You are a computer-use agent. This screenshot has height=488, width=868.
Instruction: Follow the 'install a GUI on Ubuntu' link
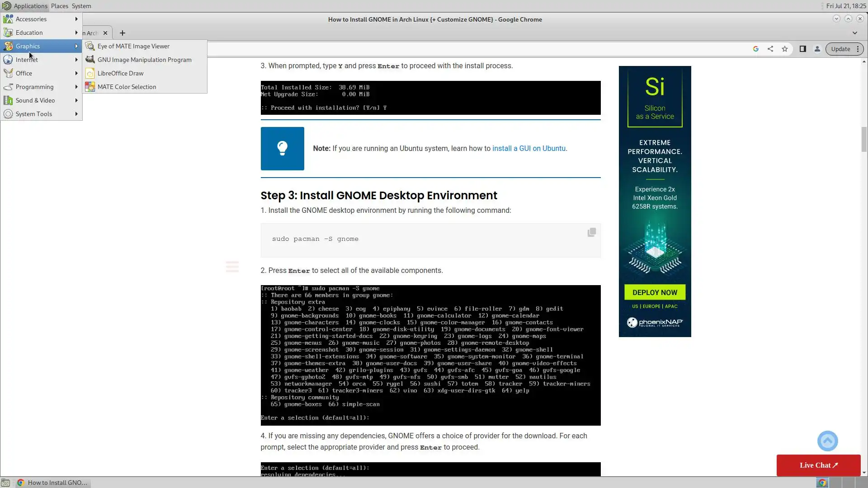point(528,148)
